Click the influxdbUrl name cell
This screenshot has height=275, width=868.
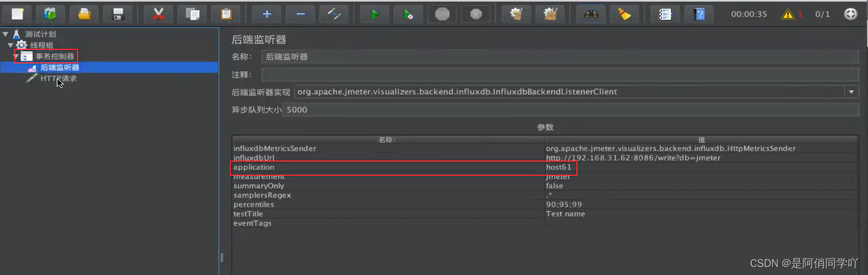click(388, 158)
